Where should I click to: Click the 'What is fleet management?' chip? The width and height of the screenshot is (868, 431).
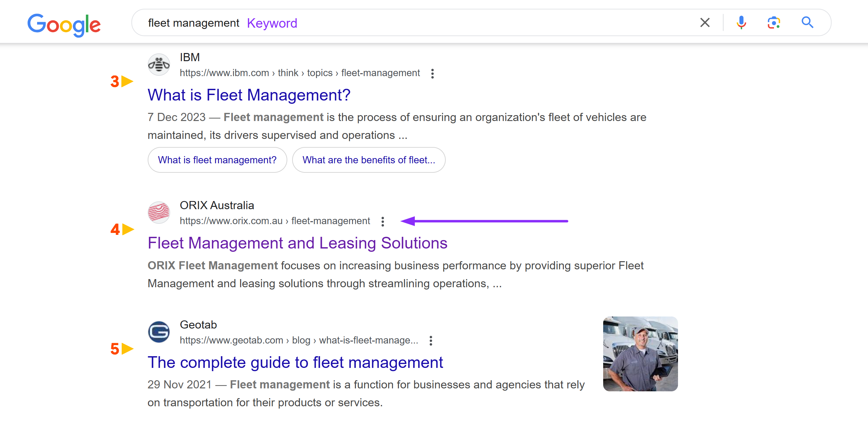click(x=217, y=160)
